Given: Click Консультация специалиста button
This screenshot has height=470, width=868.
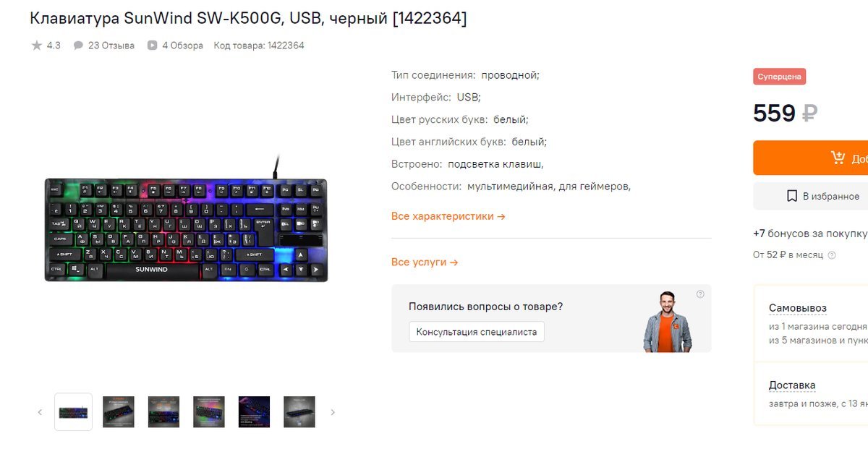Looking at the screenshot, I should pos(477,332).
